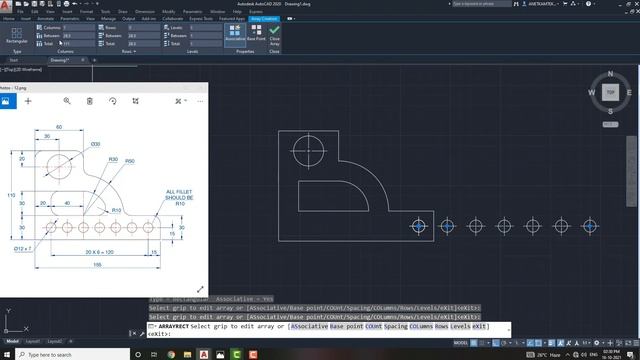The image size is (640, 360).
Task: Click the Associative option in command line
Action: pos(309,326)
